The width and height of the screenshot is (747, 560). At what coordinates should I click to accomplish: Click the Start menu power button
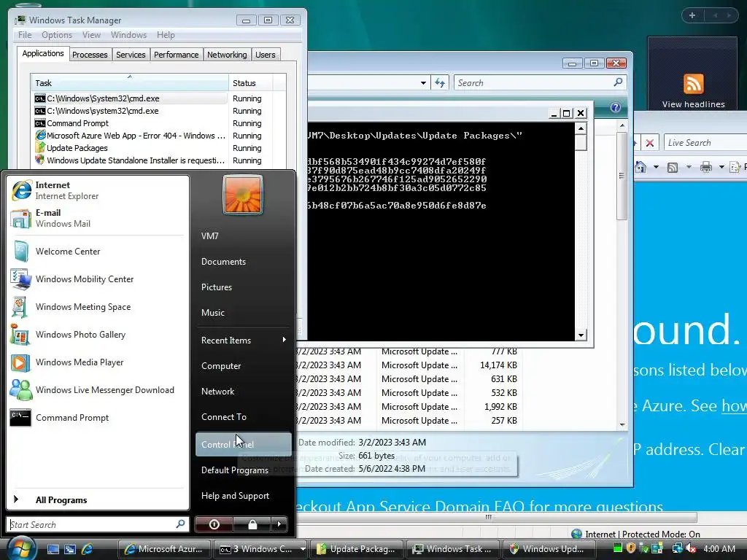pyautogui.click(x=214, y=524)
